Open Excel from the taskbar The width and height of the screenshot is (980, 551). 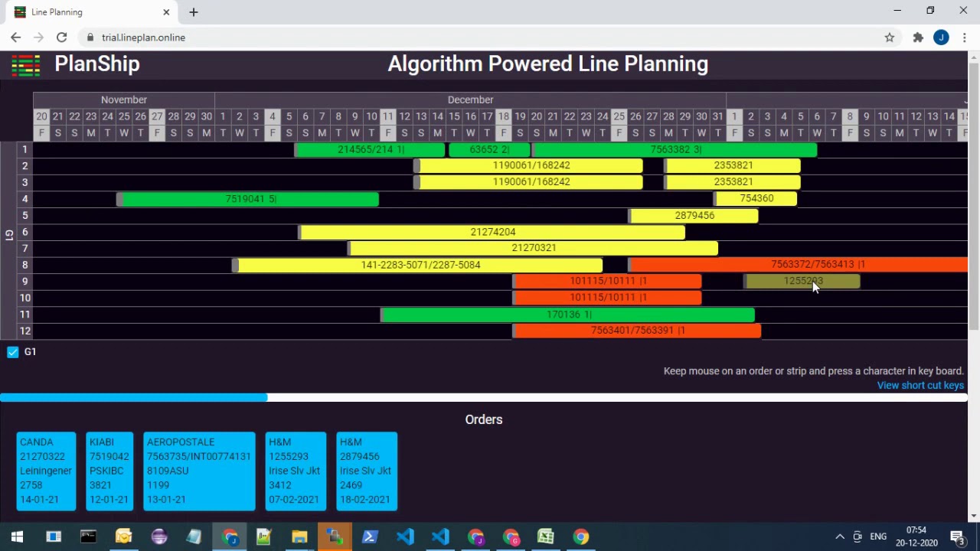[x=546, y=536]
